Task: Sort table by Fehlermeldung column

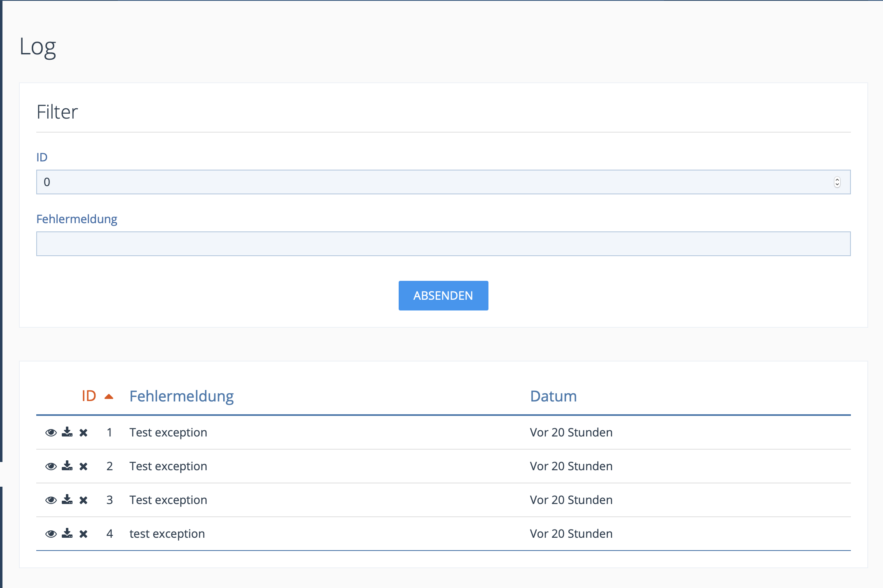Action: click(x=181, y=396)
